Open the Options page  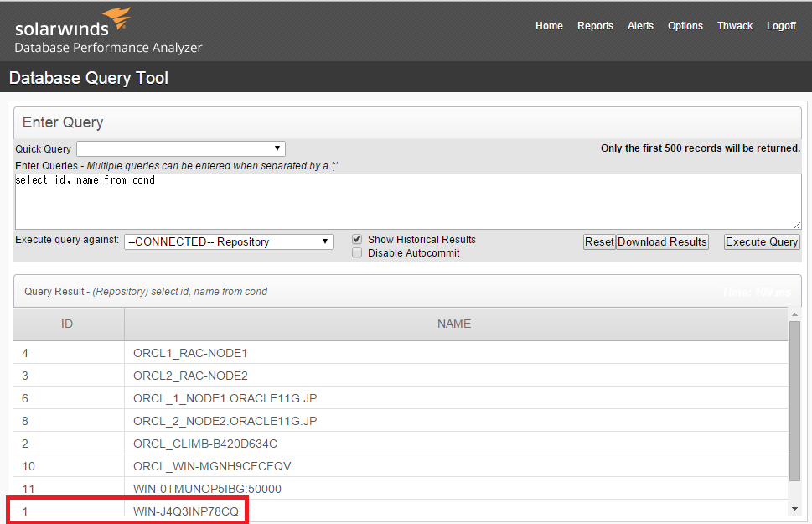point(685,26)
